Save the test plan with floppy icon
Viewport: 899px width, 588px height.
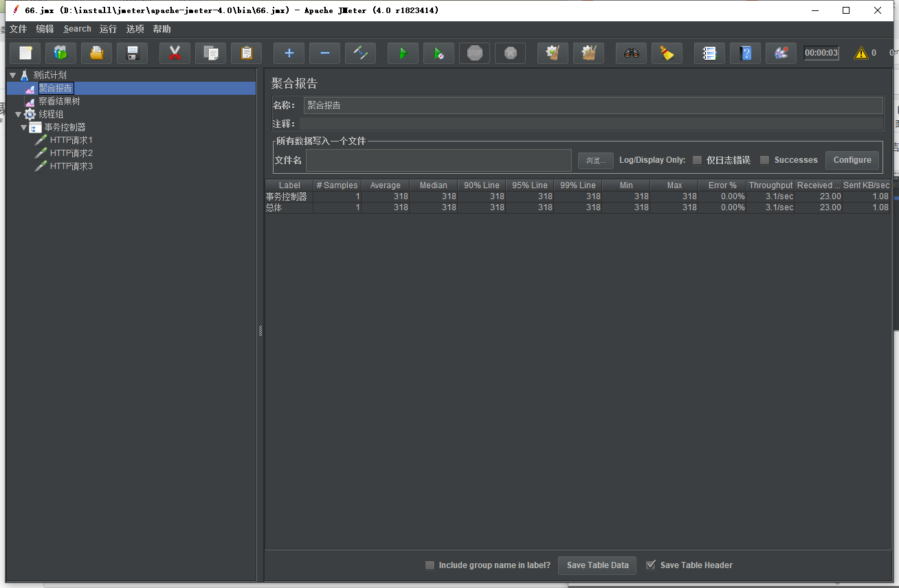coord(133,53)
